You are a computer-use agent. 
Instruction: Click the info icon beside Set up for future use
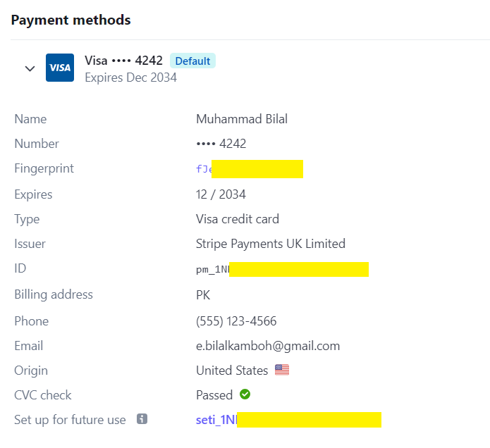tap(142, 419)
